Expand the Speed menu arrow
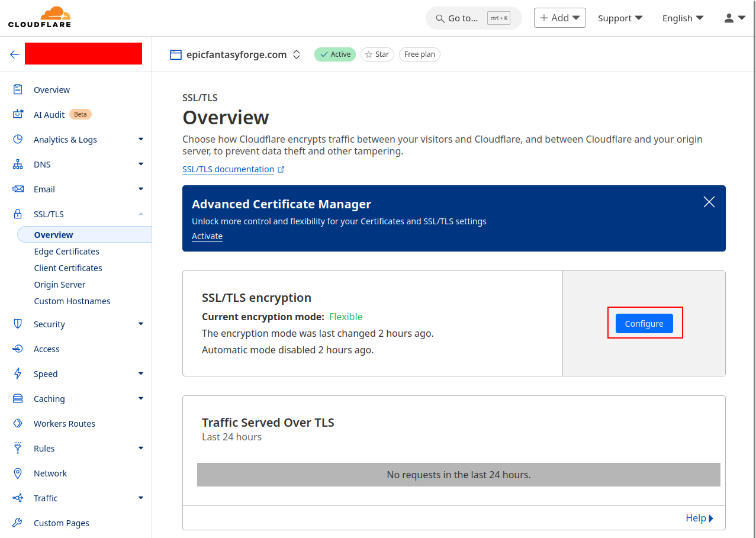 tap(141, 373)
